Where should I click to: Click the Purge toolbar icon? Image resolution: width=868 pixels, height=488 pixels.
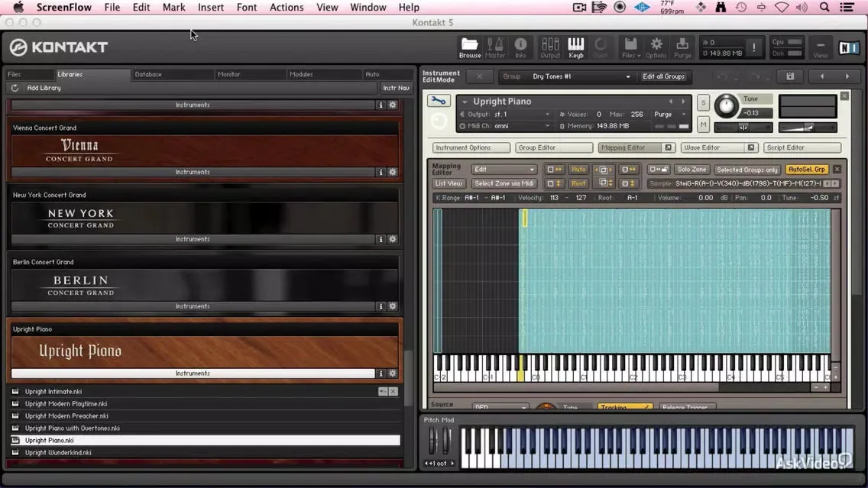click(682, 47)
